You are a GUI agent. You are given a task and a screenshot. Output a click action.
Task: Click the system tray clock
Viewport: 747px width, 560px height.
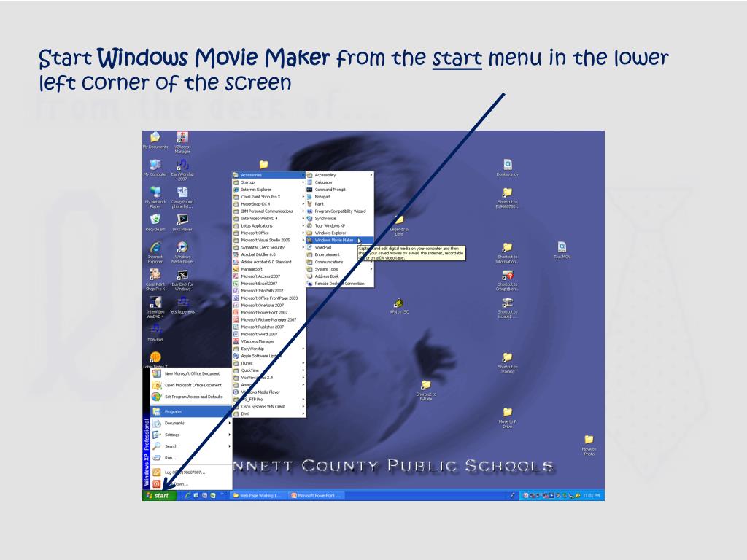(591, 496)
